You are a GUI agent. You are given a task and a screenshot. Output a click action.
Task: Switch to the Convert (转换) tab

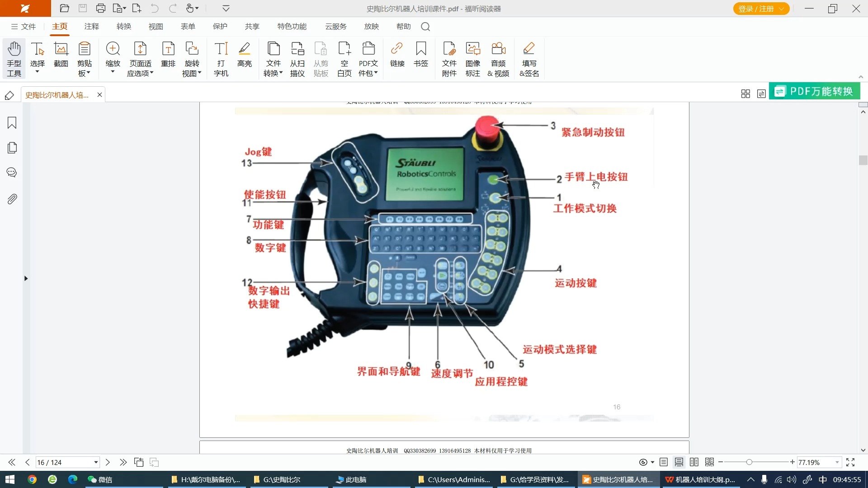124,27
